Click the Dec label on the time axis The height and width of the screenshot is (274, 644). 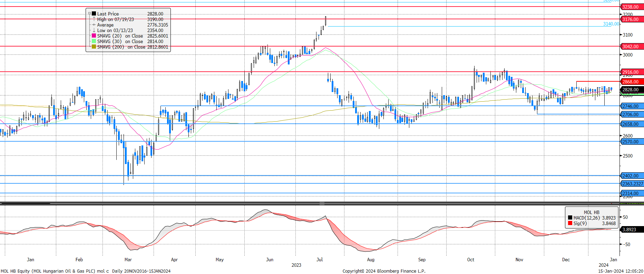(566, 260)
